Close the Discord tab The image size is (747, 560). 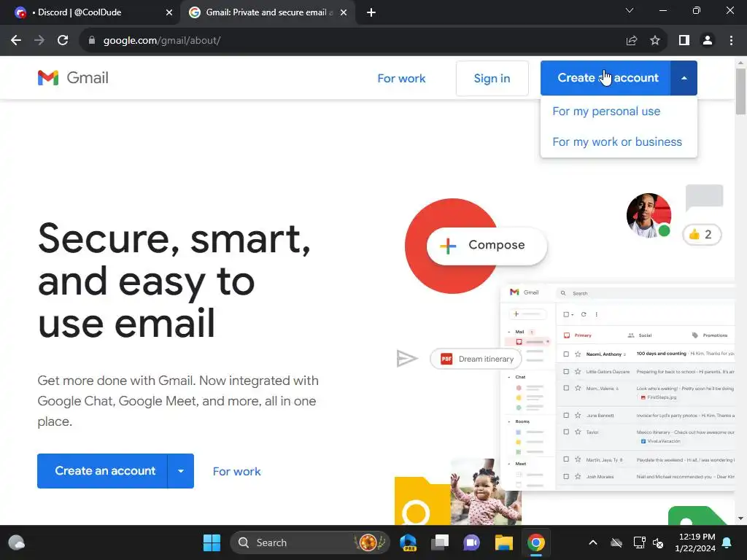(169, 13)
